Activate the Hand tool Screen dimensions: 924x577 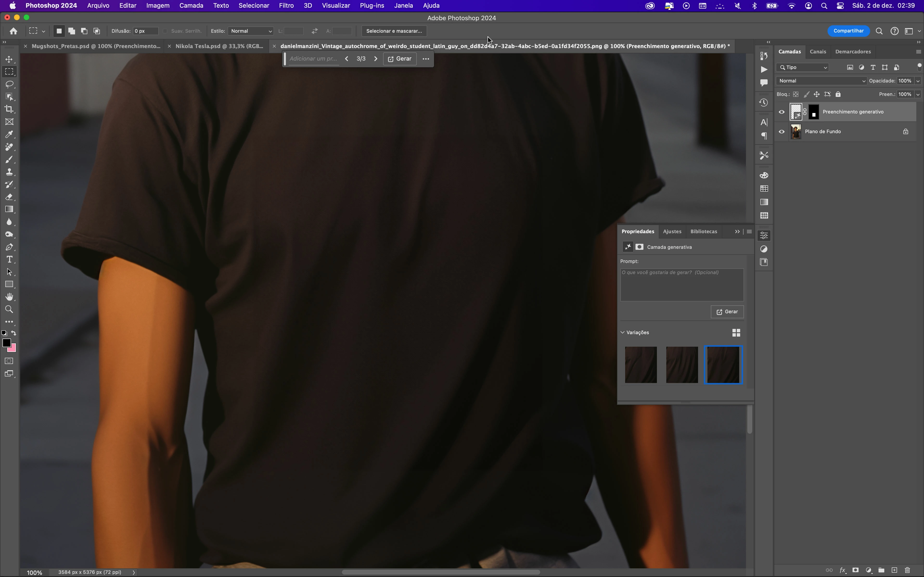click(9, 297)
